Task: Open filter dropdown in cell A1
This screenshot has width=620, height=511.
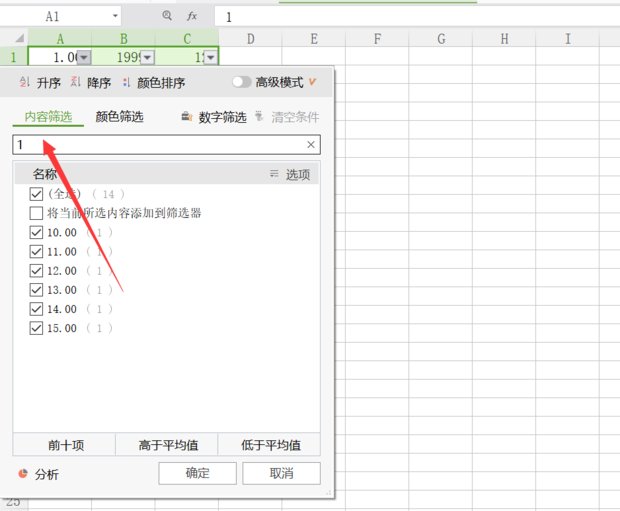Action: pos(84,57)
